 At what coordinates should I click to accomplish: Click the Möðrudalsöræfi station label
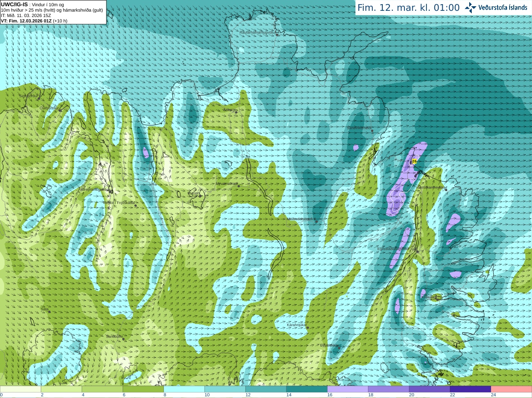point(301,219)
